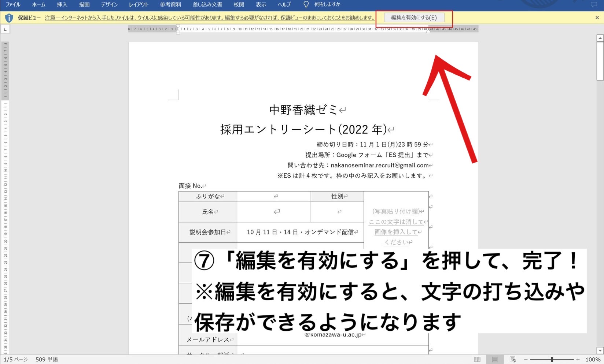Viewport: 604px width, 364px height.
Task: Select the デザイン tab
Action: coord(109,4)
